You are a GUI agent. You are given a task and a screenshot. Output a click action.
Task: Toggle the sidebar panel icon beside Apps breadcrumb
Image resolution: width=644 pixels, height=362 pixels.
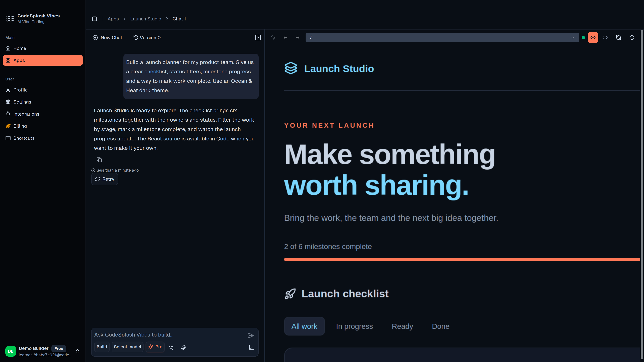pos(94,19)
